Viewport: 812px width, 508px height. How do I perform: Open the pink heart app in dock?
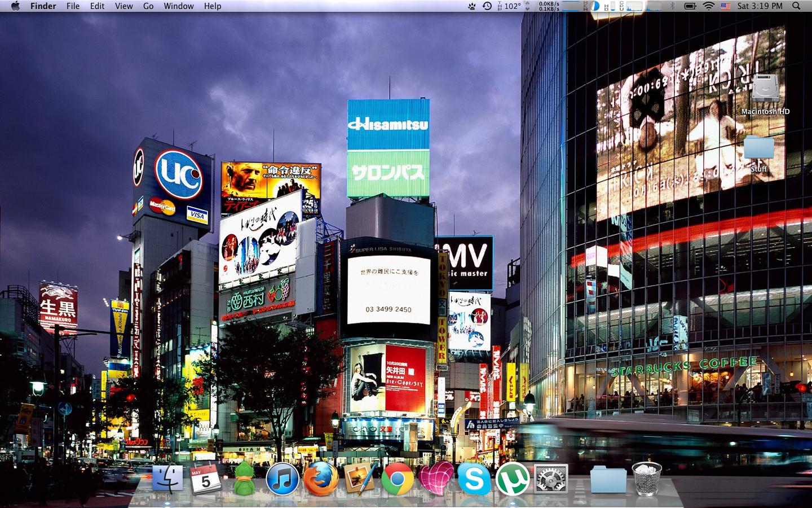click(436, 479)
